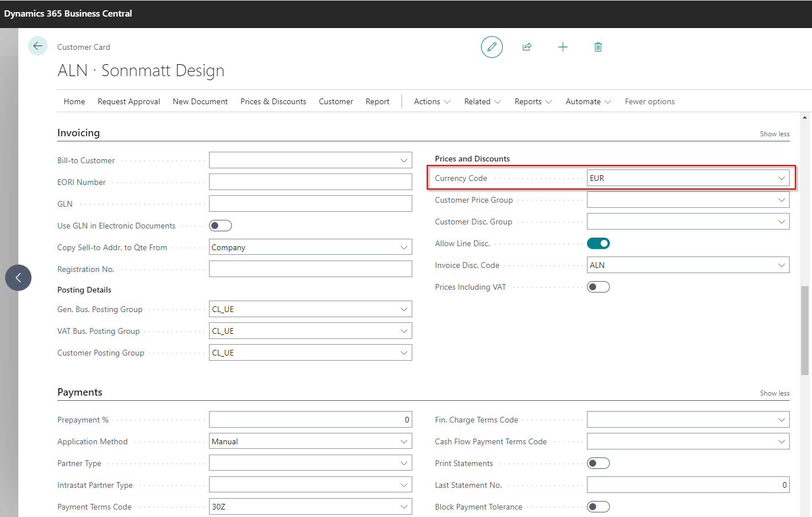Collapse the Invoicing section heading

click(x=78, y=133)
